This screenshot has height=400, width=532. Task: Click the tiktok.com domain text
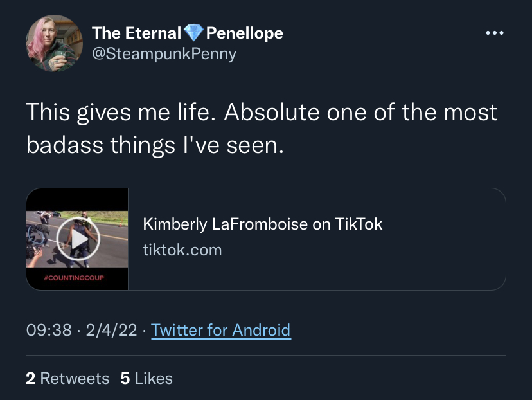182,250
